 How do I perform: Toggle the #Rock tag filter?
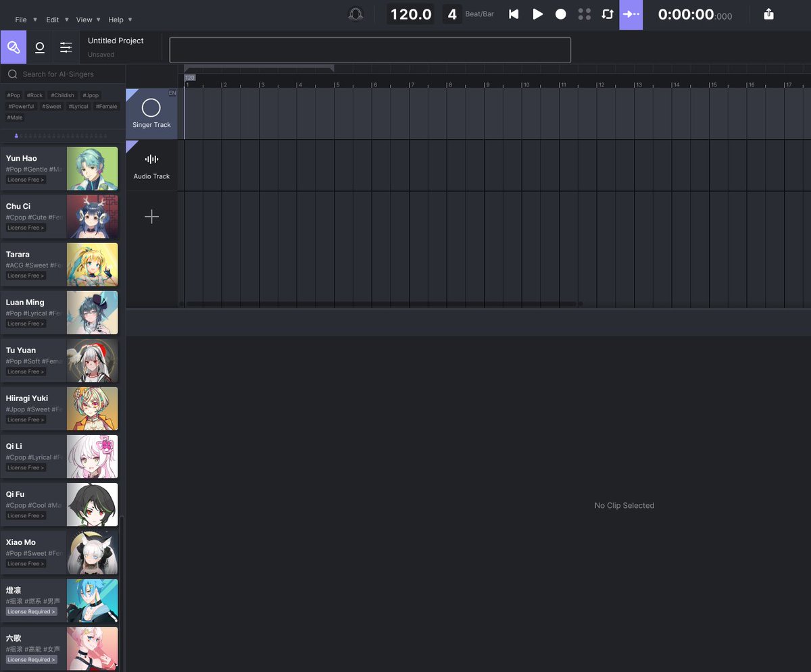(34, 95)
